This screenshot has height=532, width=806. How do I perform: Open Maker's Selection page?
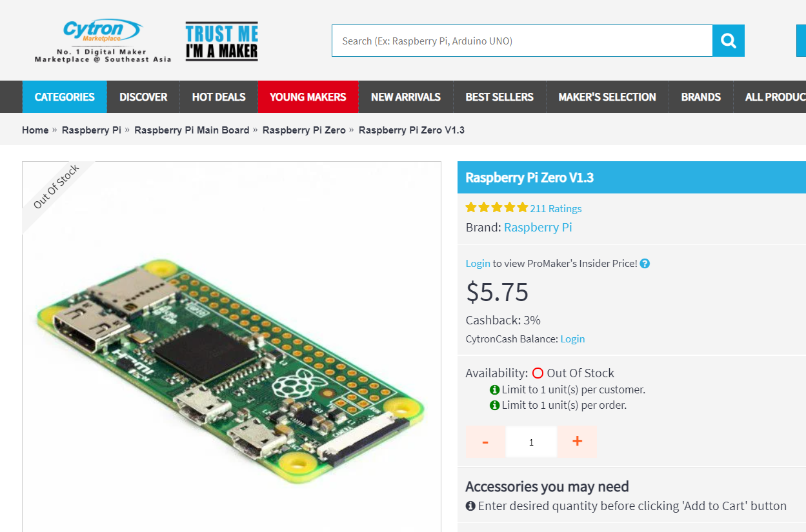pos(607,97)
